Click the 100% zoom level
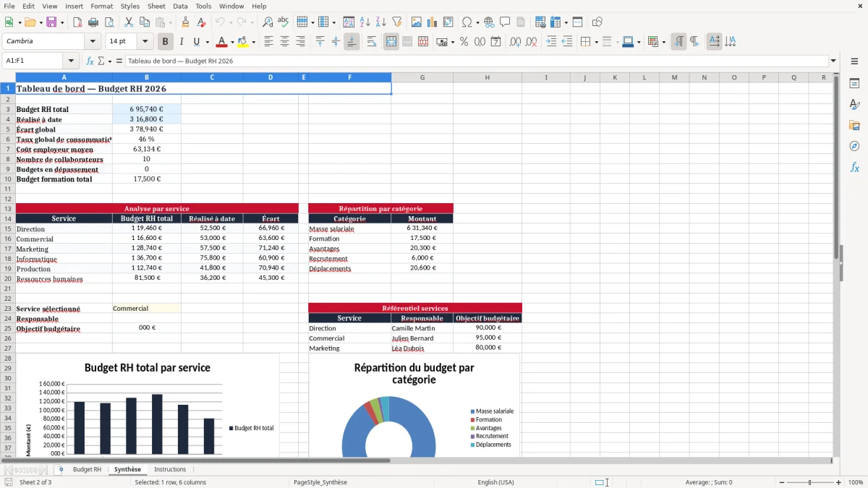 856,482
